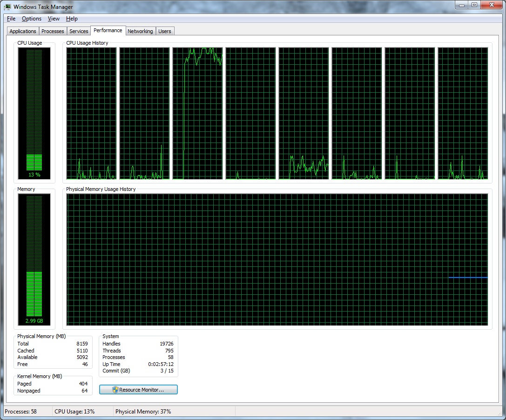Viewport: 506px width, 420px height.
Task: Click the System Processes value 58
Action: (x=171, y=357)
